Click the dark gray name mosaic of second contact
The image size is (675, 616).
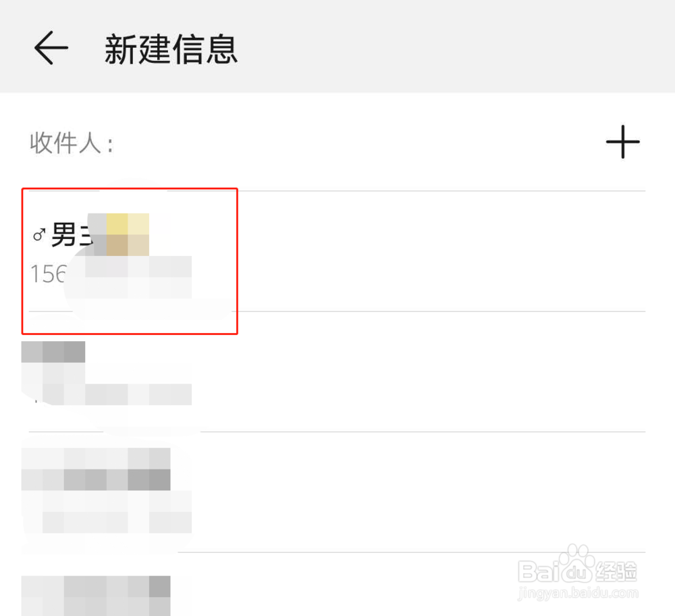(53, 352)
